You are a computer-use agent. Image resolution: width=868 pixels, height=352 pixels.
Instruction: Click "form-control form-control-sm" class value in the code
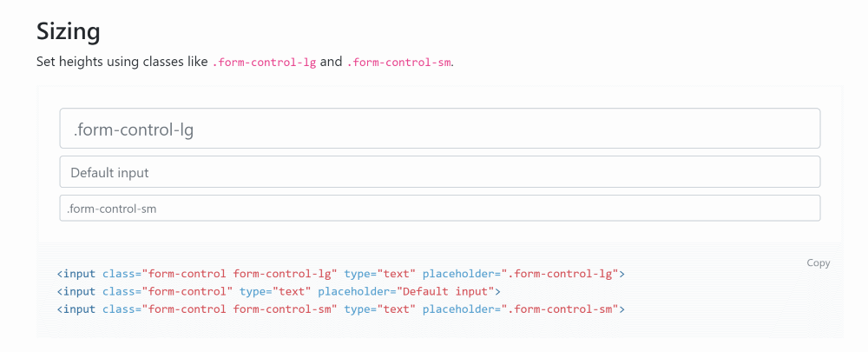click(x=239, y=309)
